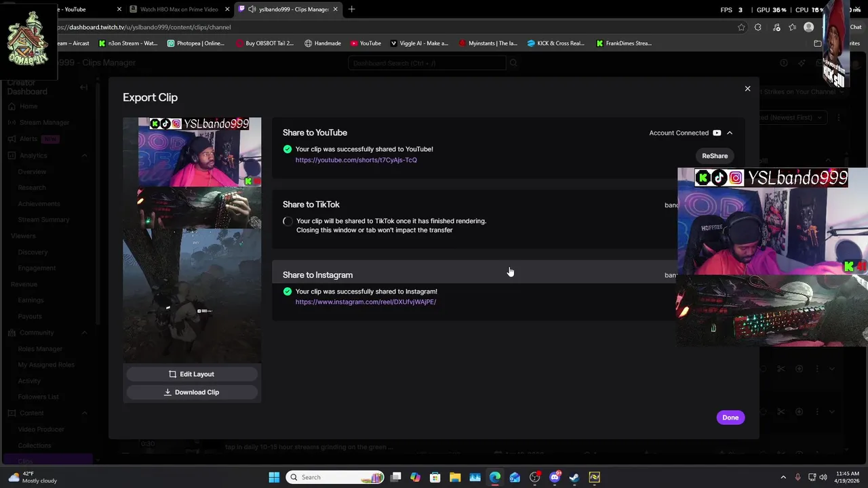
Task: Add this page to favorites star icon
Action: point(741,27)
